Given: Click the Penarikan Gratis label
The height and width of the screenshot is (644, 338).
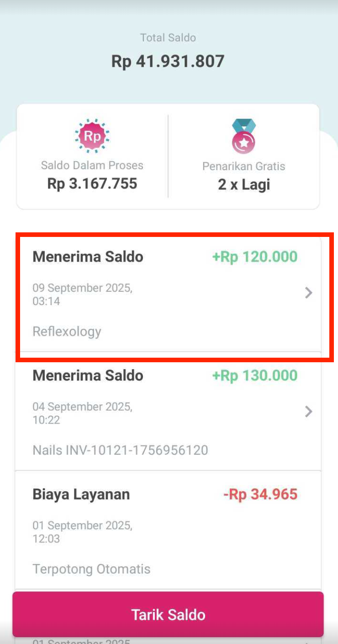Looking at the screenshot, I should point(243,166).
